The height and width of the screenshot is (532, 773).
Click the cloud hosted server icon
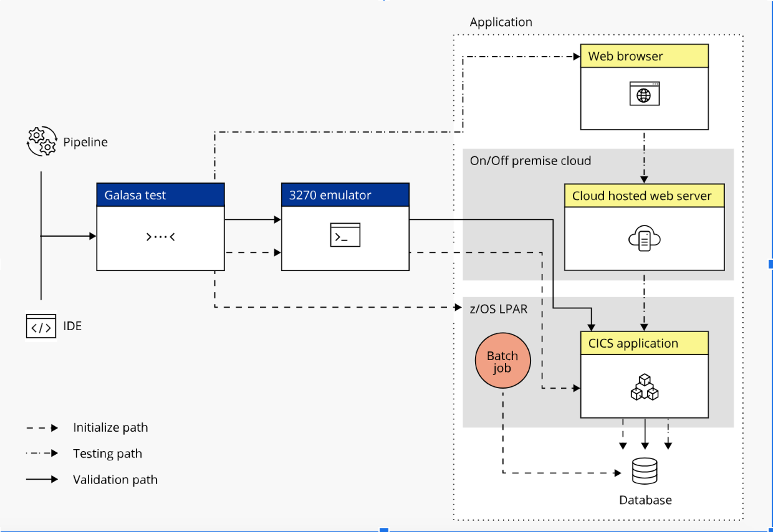point(644,239)
